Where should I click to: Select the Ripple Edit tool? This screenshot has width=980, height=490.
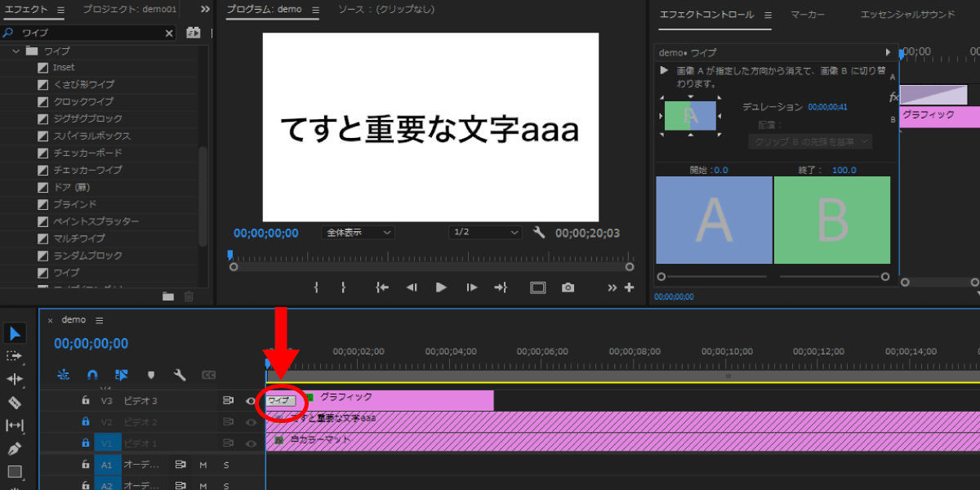pos(15,379)
